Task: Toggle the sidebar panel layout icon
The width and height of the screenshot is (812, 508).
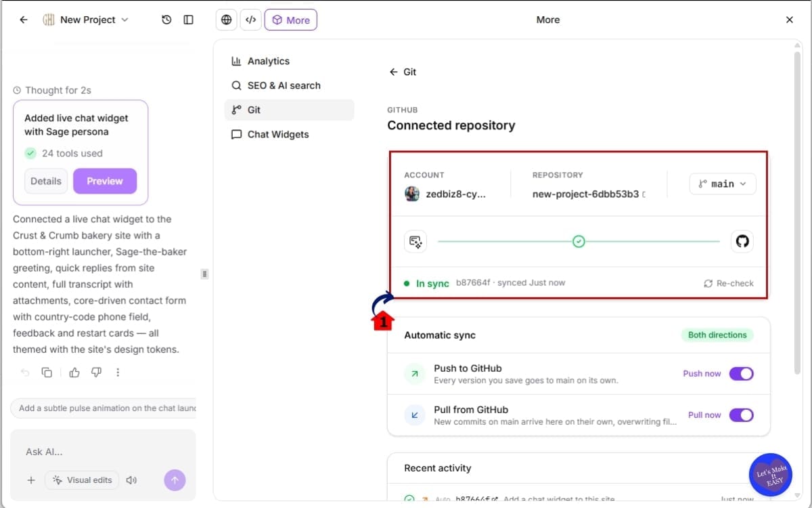Action: (x=189, y=20)
